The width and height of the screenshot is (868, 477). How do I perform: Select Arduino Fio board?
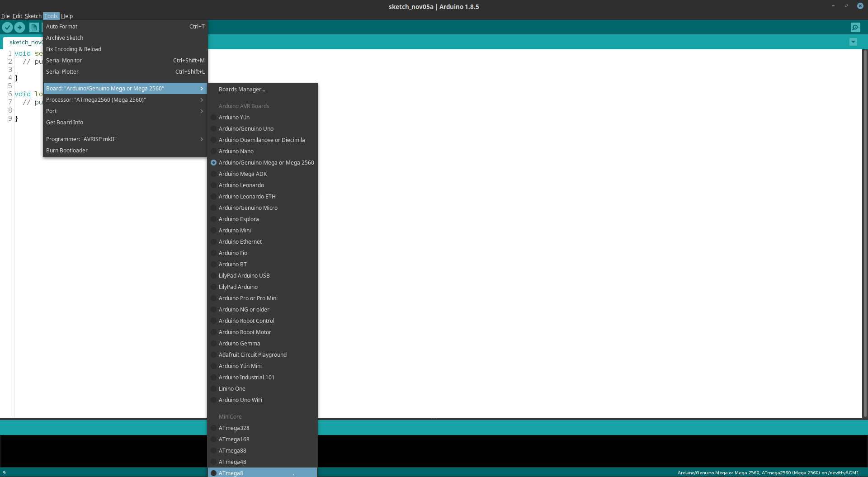(263, 253)
